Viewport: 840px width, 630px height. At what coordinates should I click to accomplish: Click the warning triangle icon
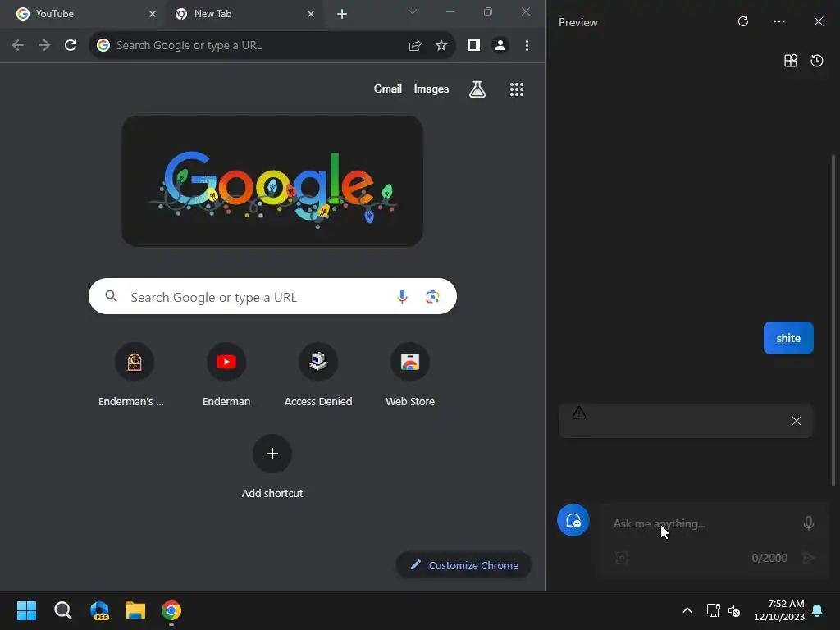[x=578, y=413]
